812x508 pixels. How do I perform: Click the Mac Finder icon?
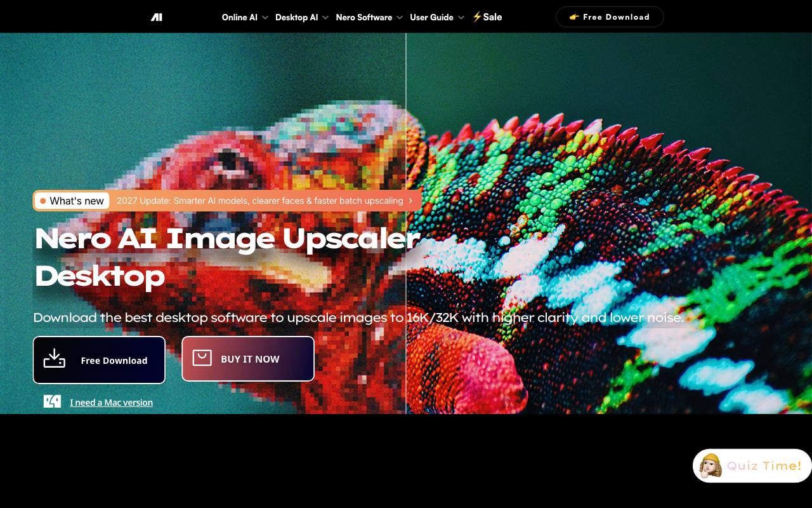pyautogui.click(x=53, y=401)
